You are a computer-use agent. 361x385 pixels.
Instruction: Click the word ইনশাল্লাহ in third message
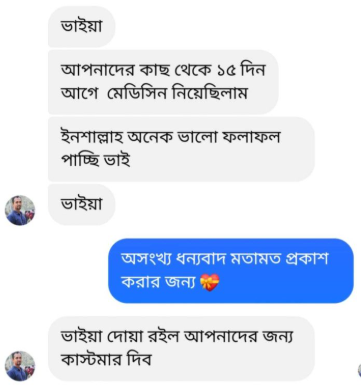tap(92, 137)
